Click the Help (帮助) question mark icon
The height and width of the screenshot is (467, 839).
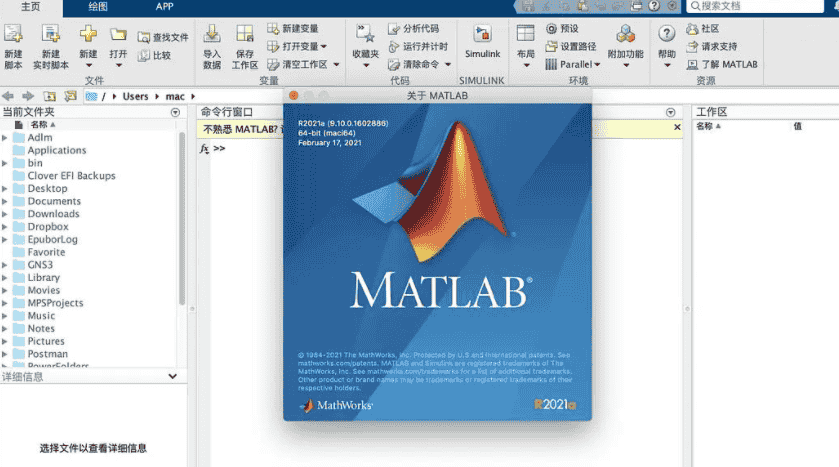[666, 34]
